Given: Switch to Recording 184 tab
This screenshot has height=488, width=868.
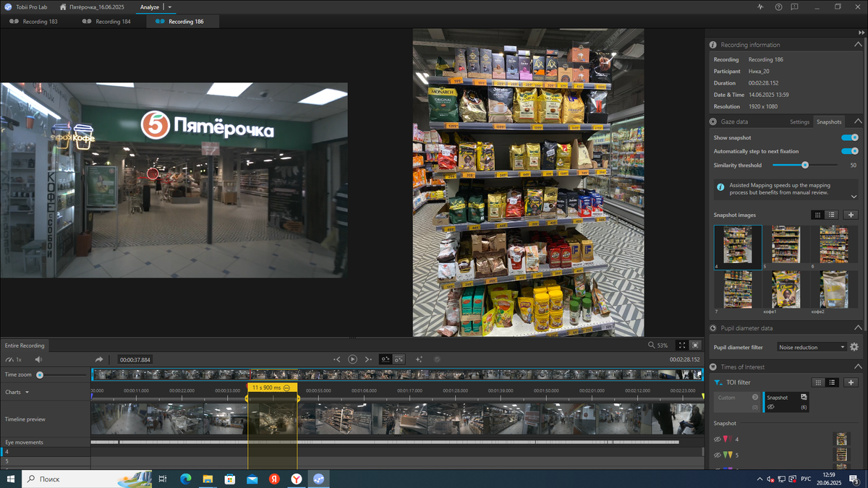Looking at the screenshot, I should coord(107,22).
